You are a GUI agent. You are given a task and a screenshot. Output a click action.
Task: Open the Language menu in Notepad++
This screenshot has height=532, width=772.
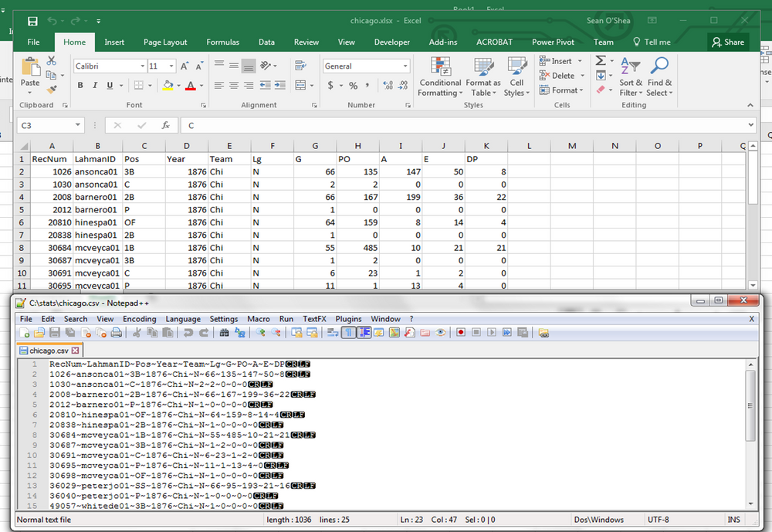185,318
